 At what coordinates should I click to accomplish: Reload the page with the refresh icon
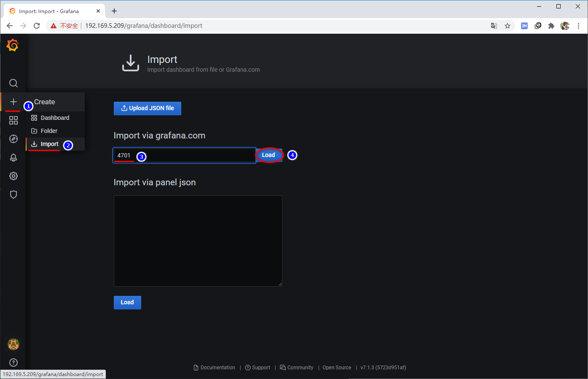pyautogui.click(x=37, y=26)
